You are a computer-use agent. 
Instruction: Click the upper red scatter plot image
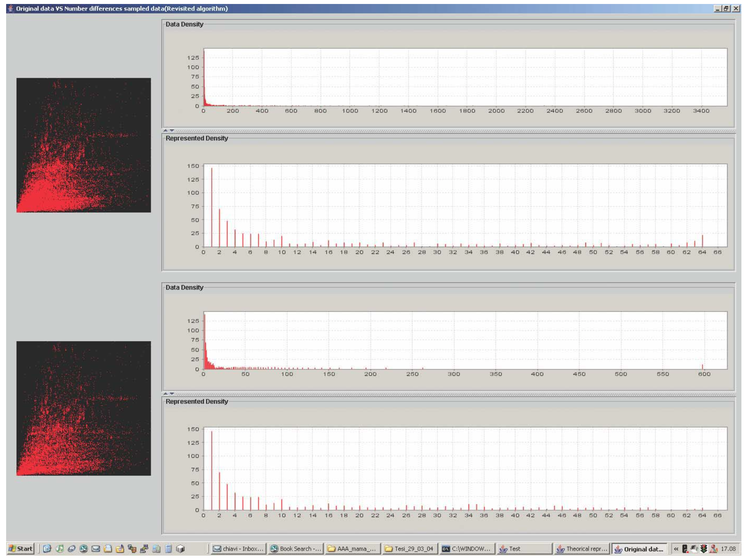[83, 145]
